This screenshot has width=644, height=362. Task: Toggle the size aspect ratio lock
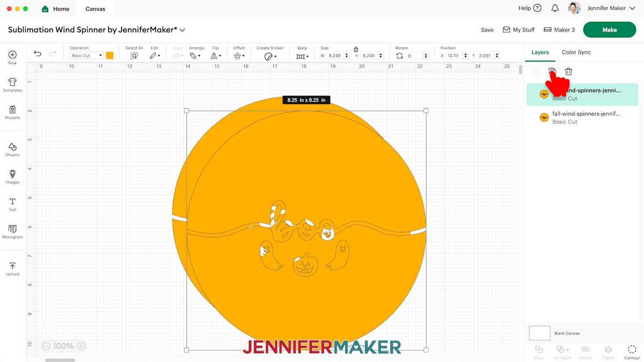[x=356, y=49]
